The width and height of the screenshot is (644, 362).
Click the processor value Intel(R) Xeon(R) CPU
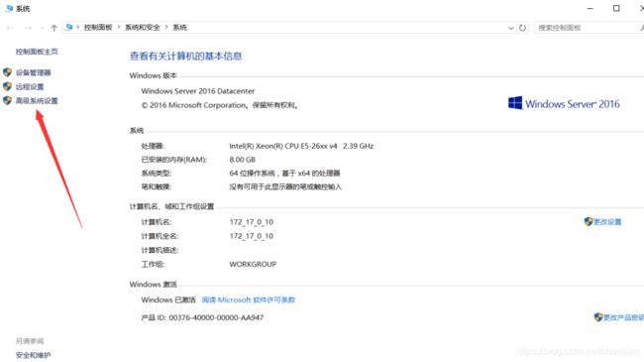301,146
